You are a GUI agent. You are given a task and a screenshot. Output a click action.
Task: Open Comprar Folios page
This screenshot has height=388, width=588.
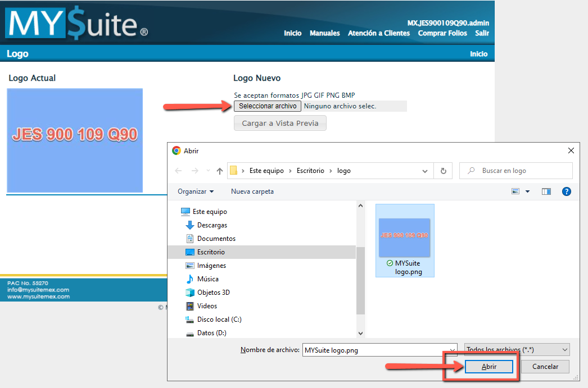(x=442, y=33)
